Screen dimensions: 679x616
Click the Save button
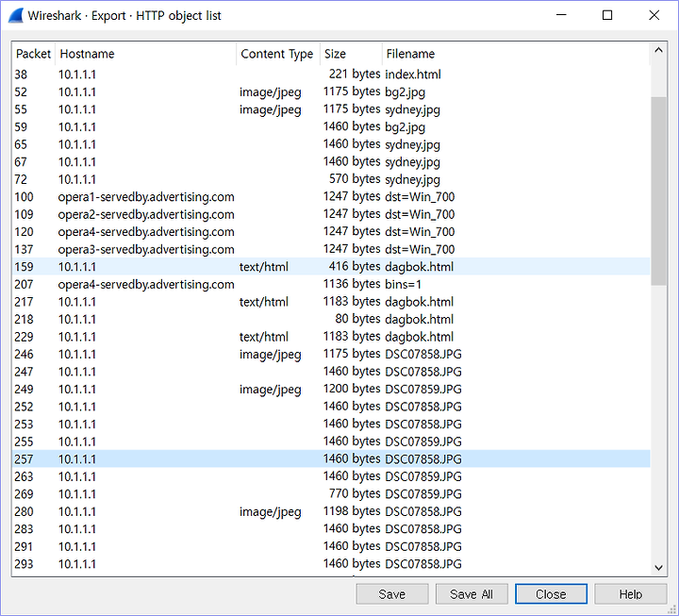click(392, 594)
